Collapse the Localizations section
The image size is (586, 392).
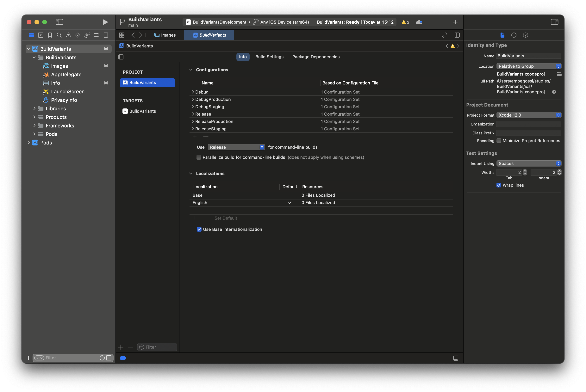pyautogui.click(x=190, y=174)
